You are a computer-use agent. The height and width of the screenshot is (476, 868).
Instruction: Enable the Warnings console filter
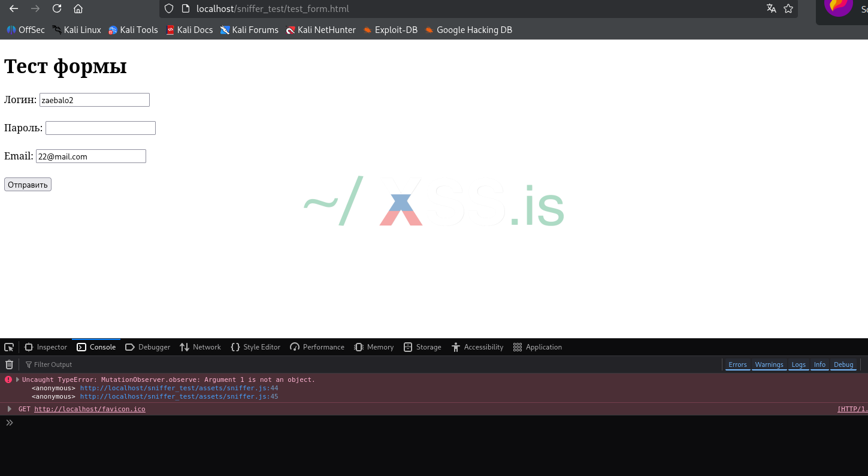click(x=769, y=364)
